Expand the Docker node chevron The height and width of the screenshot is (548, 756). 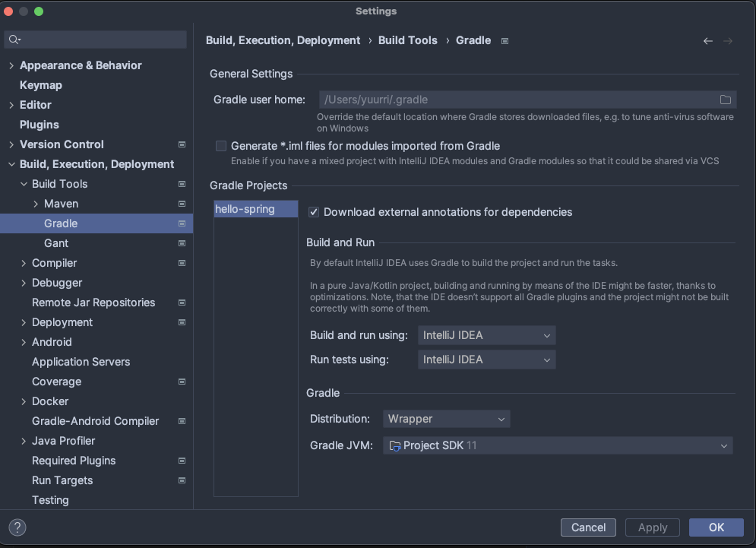click(x=24, y=401)
